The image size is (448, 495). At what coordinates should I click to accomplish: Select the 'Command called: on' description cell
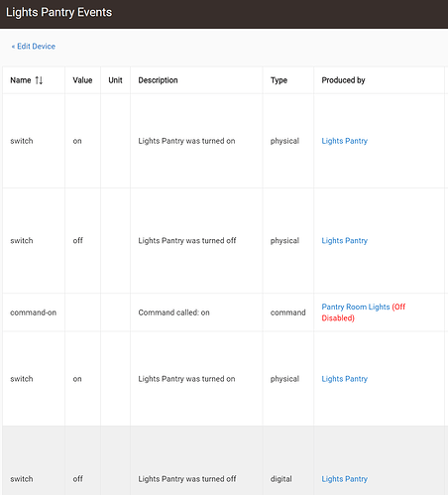pyautogui.click(x=173, y=312)
